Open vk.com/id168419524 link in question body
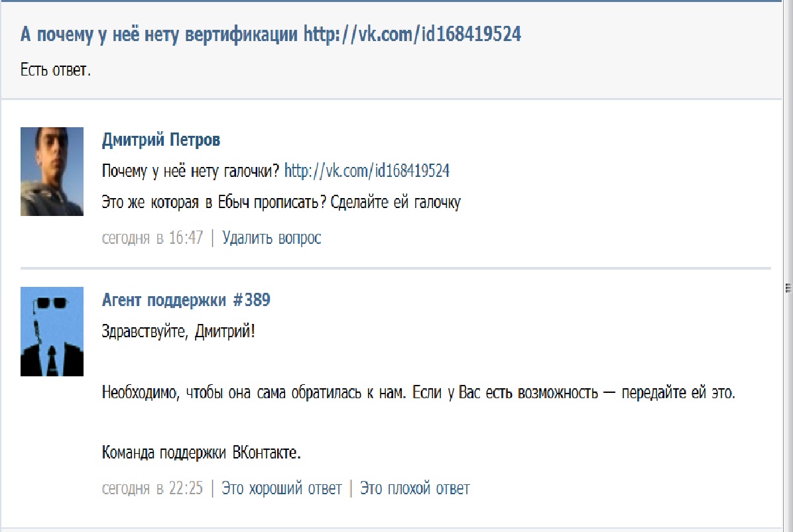The height and width of the screenshot is (532, 793). pos(367,171)
